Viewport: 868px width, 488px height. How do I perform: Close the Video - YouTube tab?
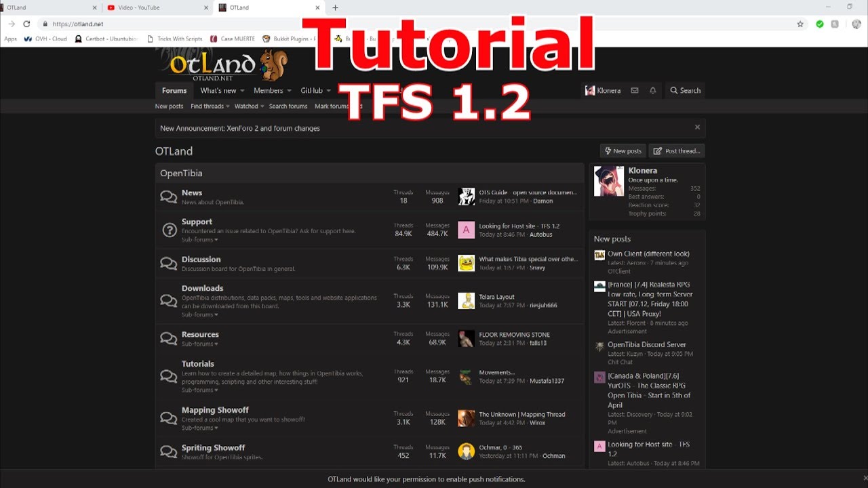pos(206,7)
